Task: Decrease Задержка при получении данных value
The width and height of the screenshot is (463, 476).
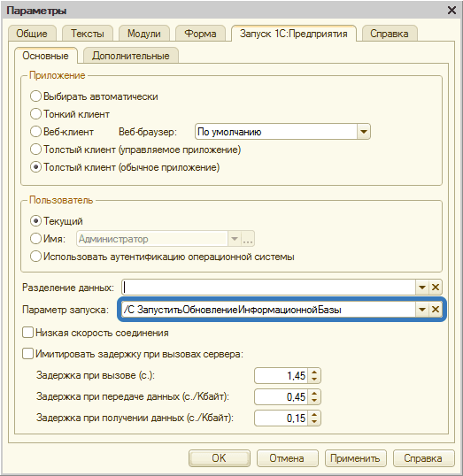Action: (x=314, y=422)
